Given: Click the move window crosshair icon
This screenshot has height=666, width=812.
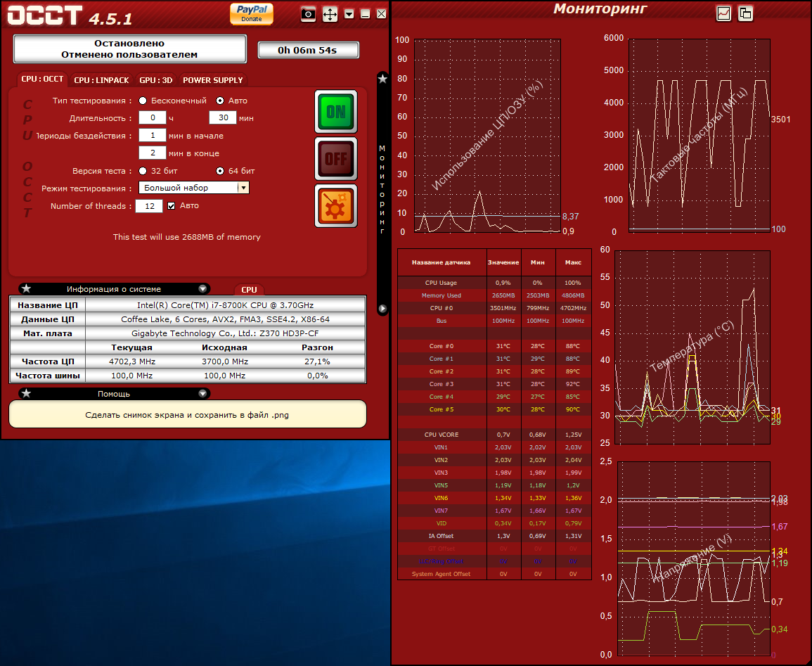Looking at the screenshot, I should (x=330, y=14).
